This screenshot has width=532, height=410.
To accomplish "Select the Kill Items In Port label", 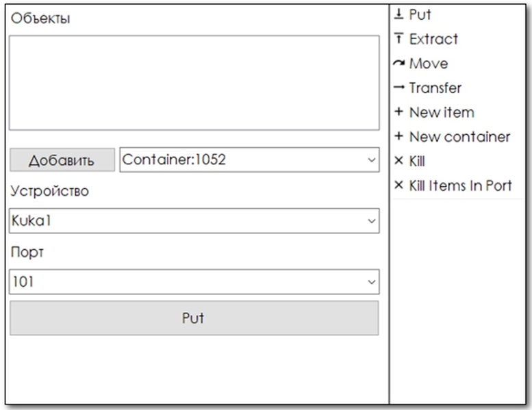I will coord(460,185).
